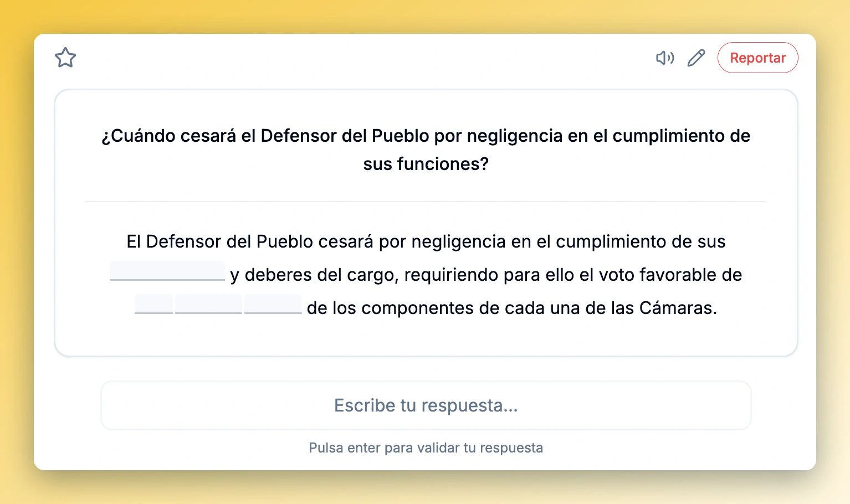Click the 'Pulsa enter para validar tu respuesta' hint
The image size is (850, 504).
pos(426,448)
